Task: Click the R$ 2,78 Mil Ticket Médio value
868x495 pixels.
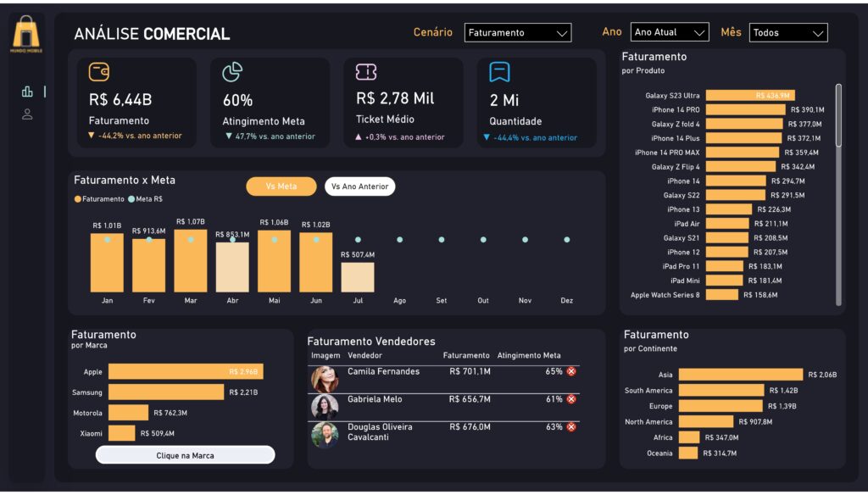Action: [x=395, y=98]
